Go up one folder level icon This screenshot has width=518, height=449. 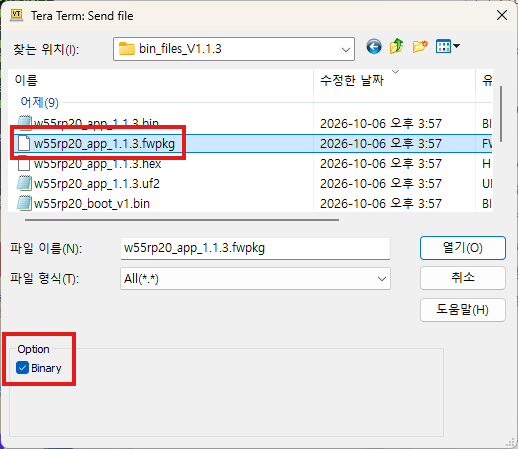coord(396,46)
